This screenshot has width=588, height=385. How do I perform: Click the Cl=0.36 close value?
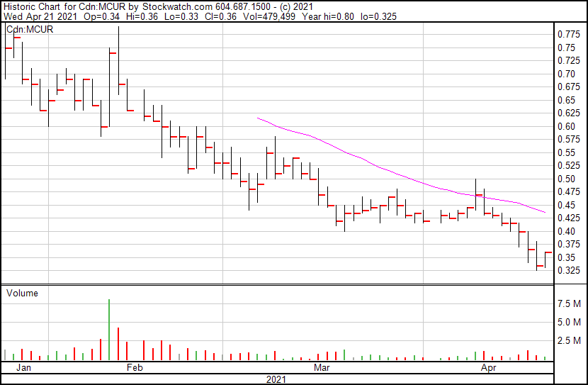[220, 16]
